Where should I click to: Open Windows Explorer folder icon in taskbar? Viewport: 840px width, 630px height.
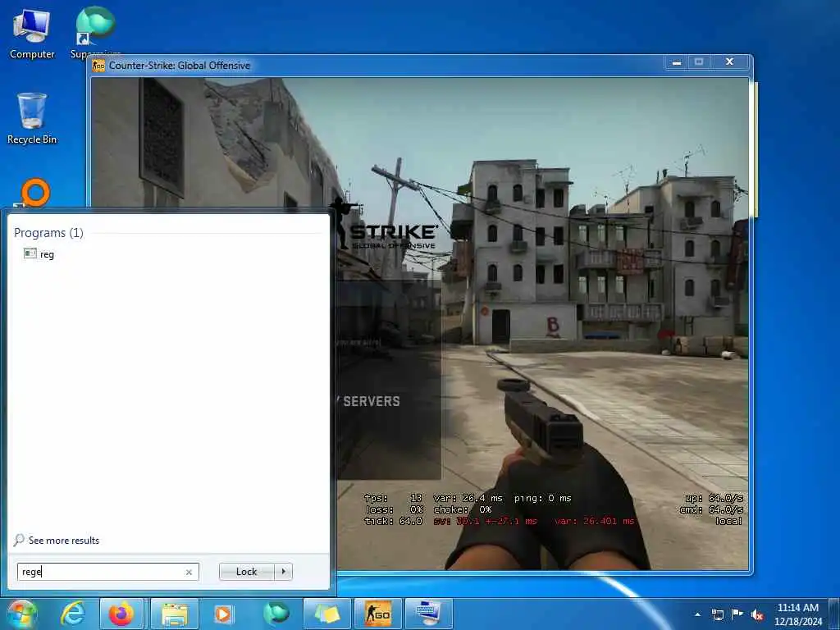[175, 614]
